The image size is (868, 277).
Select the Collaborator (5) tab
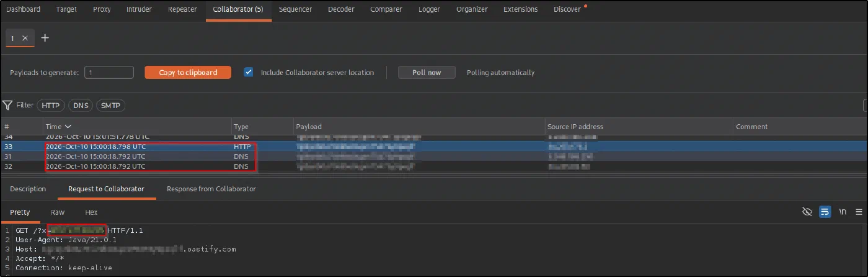238,9
